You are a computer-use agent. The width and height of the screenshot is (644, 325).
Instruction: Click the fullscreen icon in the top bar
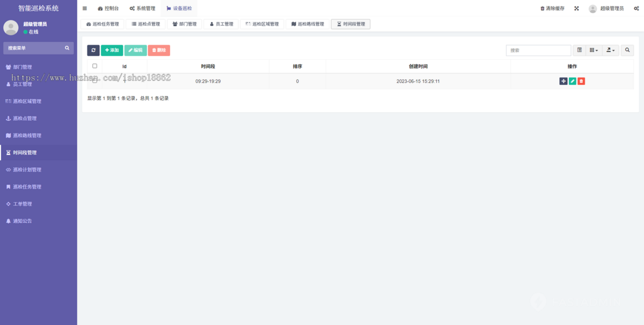pyautogui.click(x=576, y=8)
